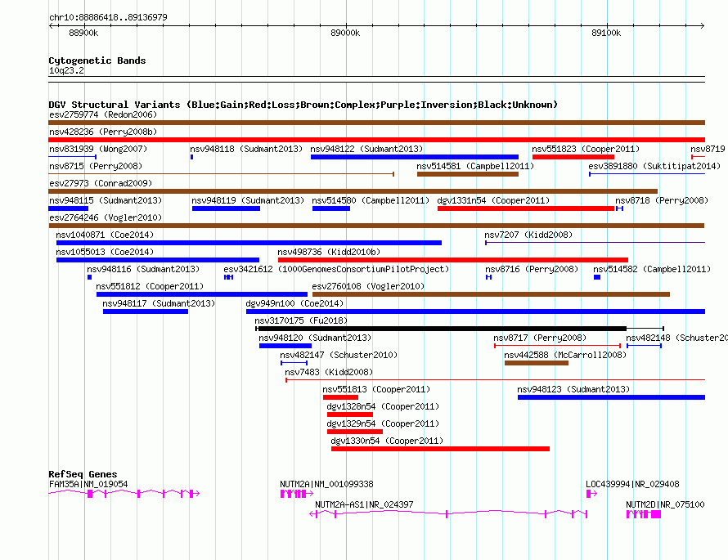
Task: Open nsv498736 (Kidd2010b) red loss bar
Action: (453, 260)
